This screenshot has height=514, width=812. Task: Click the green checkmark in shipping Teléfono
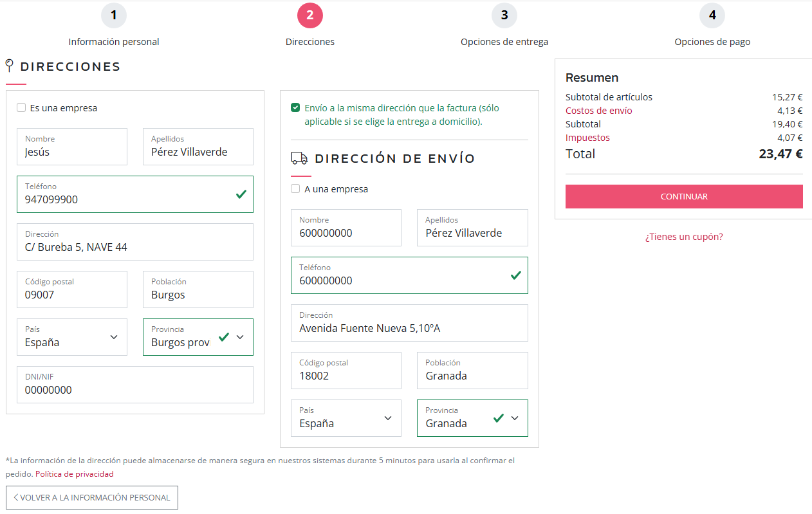click(x=515, y=275)
